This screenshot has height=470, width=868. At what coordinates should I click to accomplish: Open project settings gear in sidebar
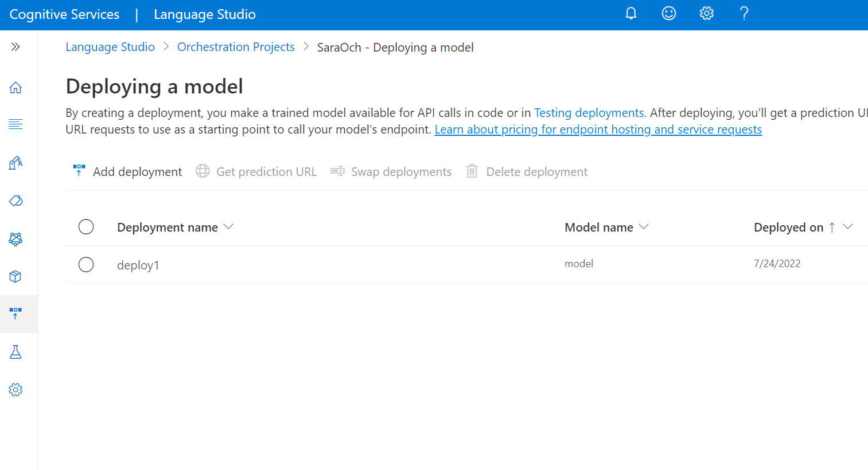pos(15,390)
